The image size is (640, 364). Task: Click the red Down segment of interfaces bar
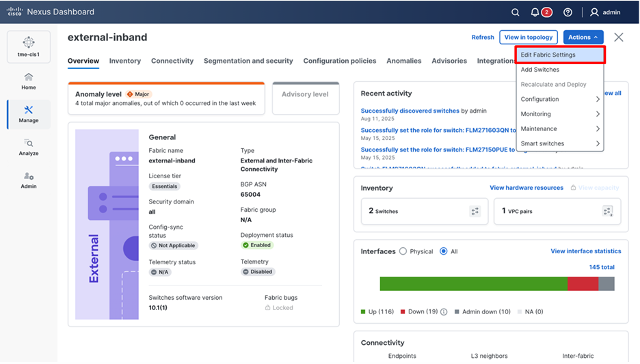(583, 283)
